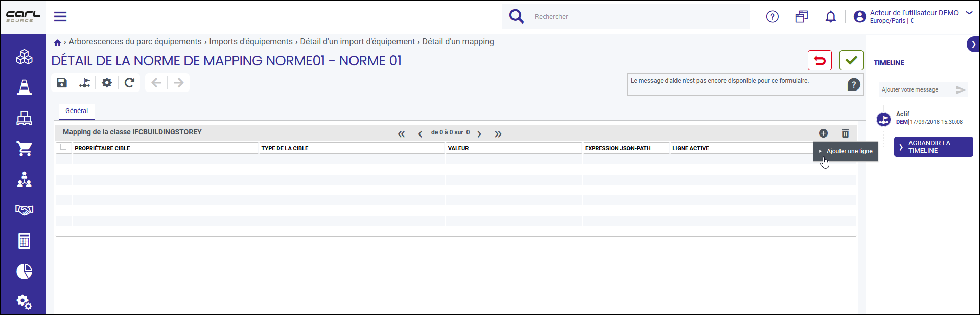Toggle the select-all checkbox in table header
Image resolution: width=980 pixels, height=315 pixels.
63,147
